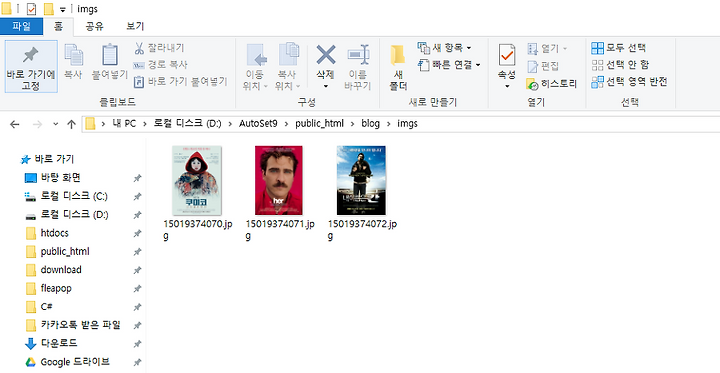The height and width of the screenshot is (373, 720).
Task: Click filename text 15019374071.jpg
Action: pos(280,230)
